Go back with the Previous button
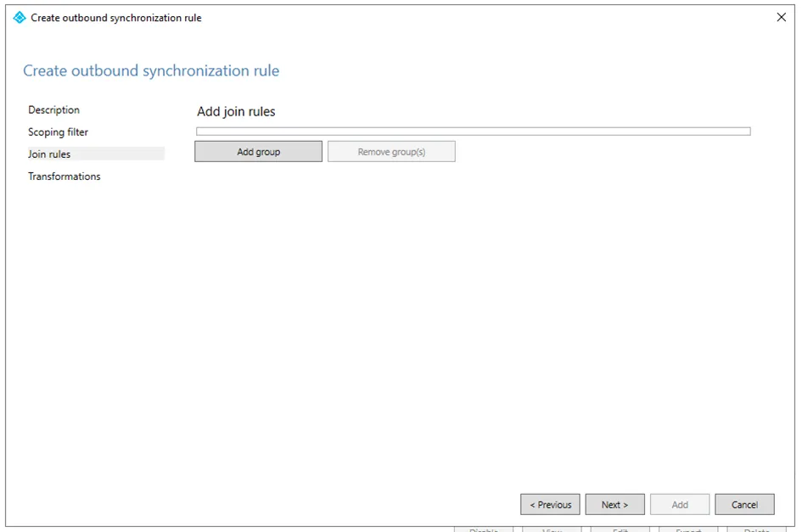Screen dimensions: 802x532 pos(550,505)
